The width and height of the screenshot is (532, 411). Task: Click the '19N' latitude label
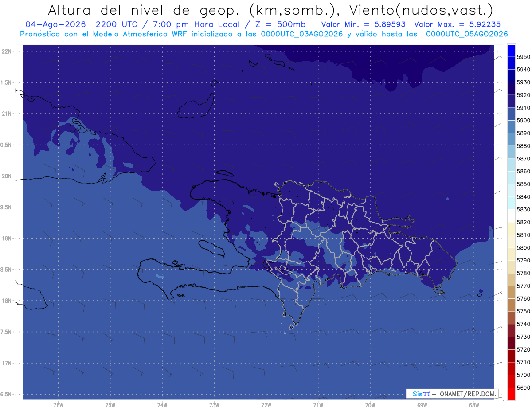tap(7, 239)
